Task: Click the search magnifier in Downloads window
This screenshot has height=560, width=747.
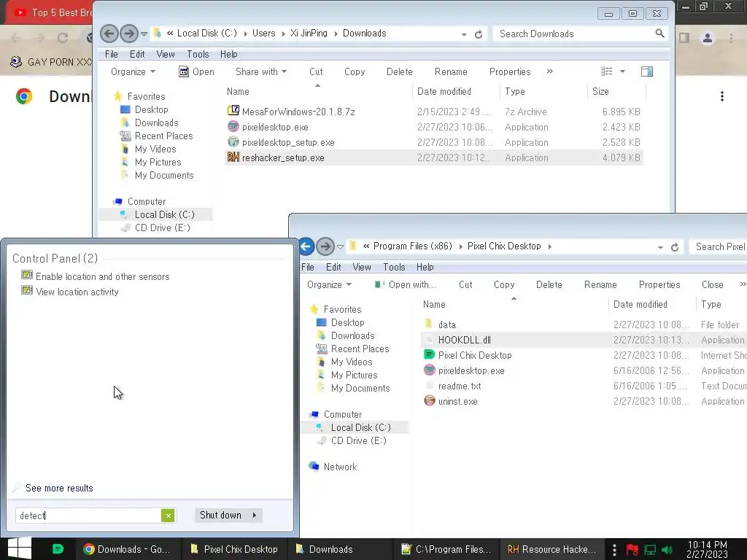Action: tap(659, 34)
